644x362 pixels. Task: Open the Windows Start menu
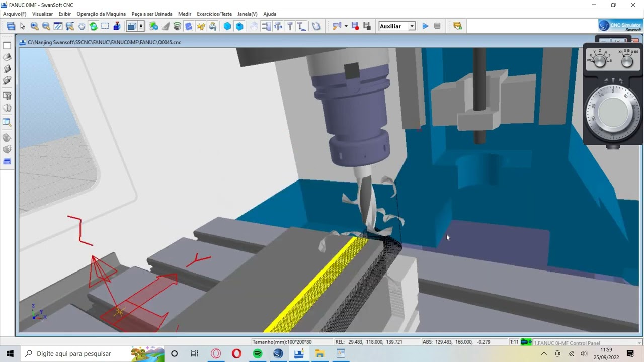coord(10,354)
